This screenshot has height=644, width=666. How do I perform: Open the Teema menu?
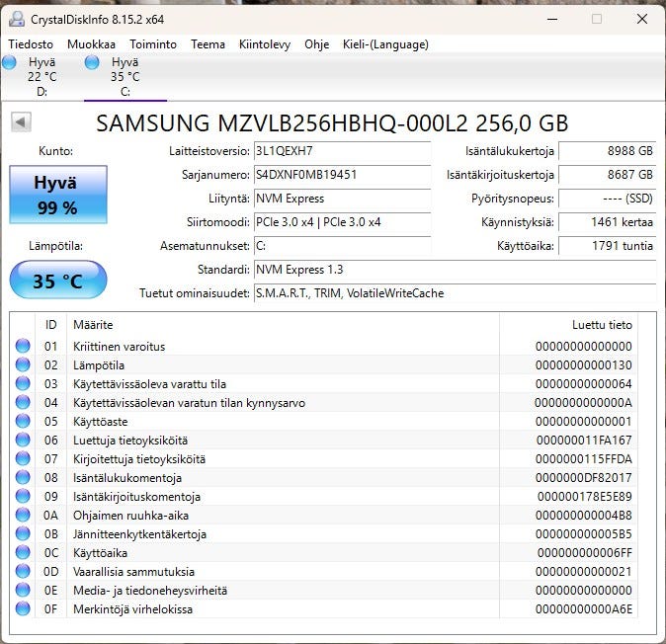pyautogui.click(x=208, y=44)
